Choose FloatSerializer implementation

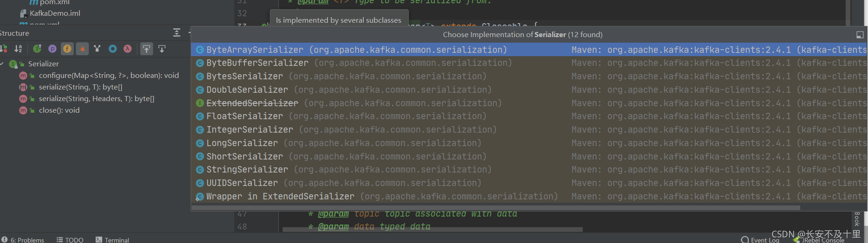529,116
